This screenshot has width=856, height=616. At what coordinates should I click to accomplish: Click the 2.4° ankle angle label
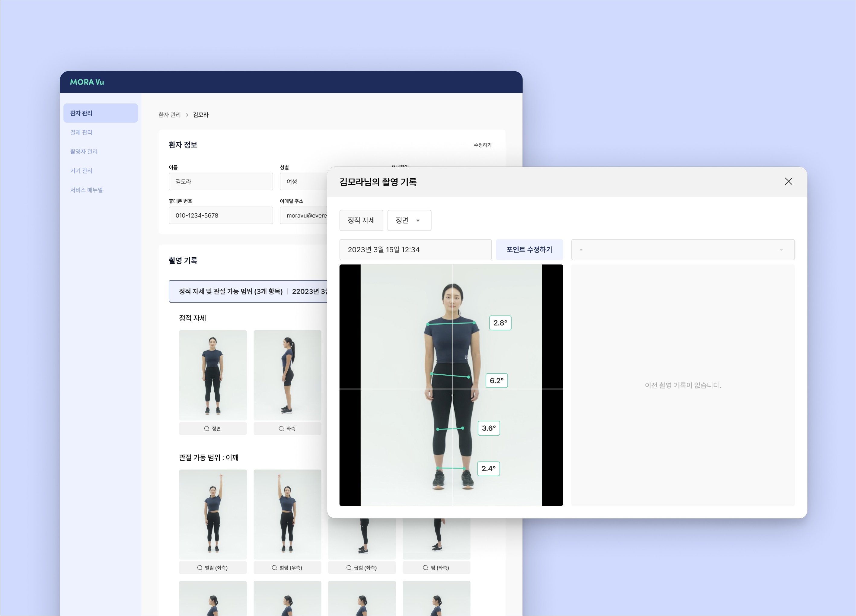(488, 468)
